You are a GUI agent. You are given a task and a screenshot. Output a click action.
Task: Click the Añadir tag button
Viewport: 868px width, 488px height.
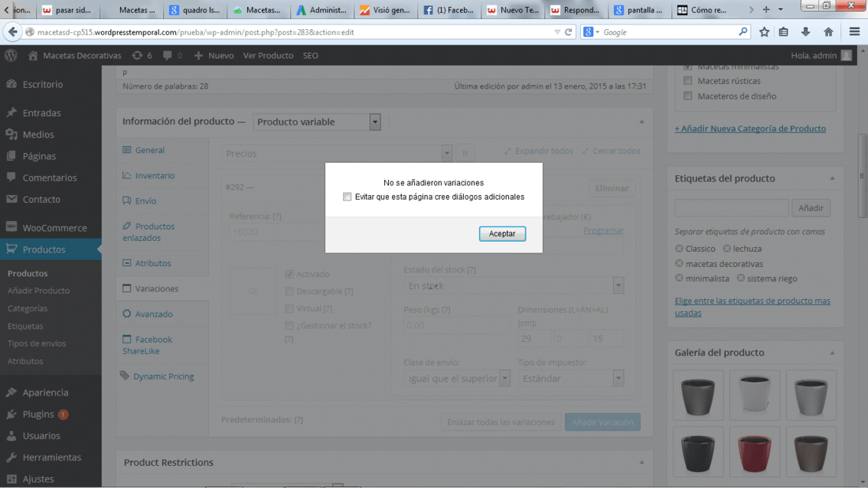click(x=810, y=208)
